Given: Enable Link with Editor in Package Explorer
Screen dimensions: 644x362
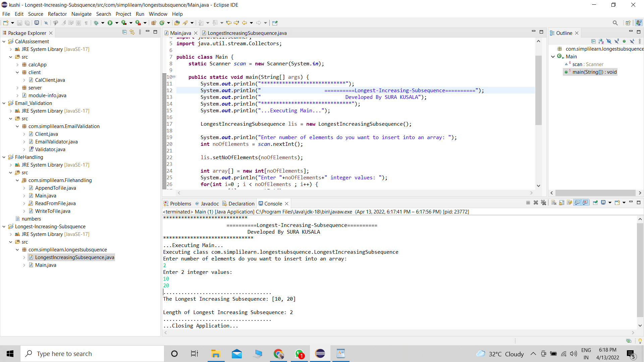Looking at the screenshot, I should point(132,32).
